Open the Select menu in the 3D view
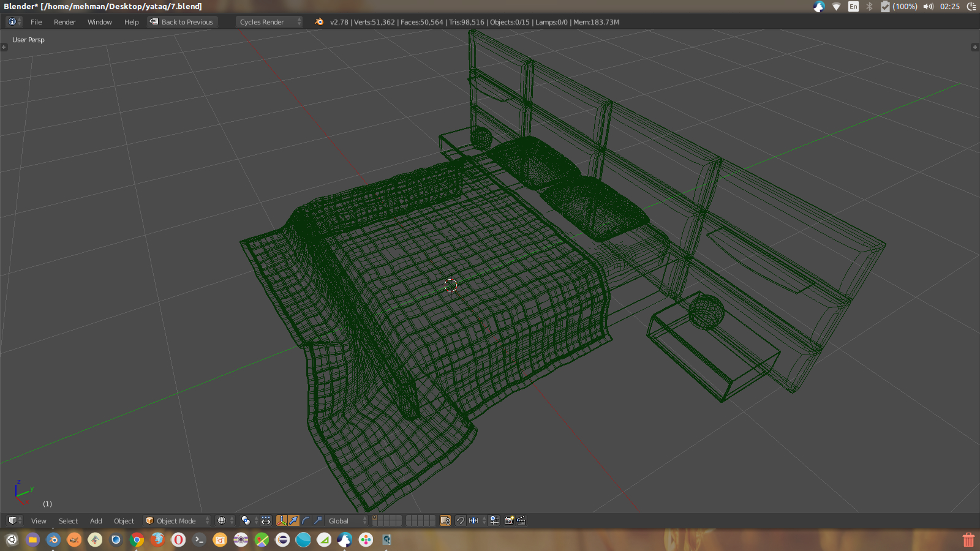This screenshot has height=551, width=980. click(68, 520)
